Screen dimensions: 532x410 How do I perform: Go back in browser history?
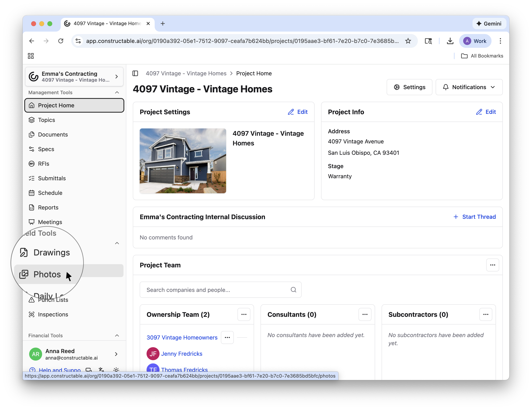(x=32, y=41)
